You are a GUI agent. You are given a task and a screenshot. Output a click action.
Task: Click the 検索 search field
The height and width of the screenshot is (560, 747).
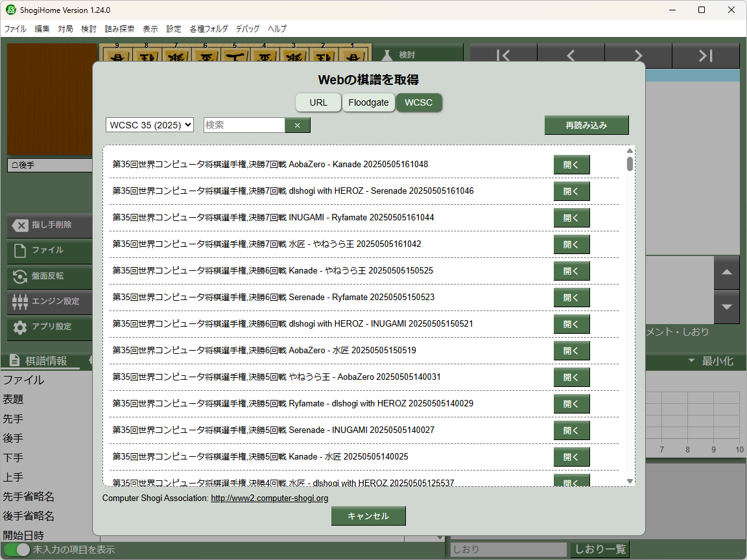point(244,125)
